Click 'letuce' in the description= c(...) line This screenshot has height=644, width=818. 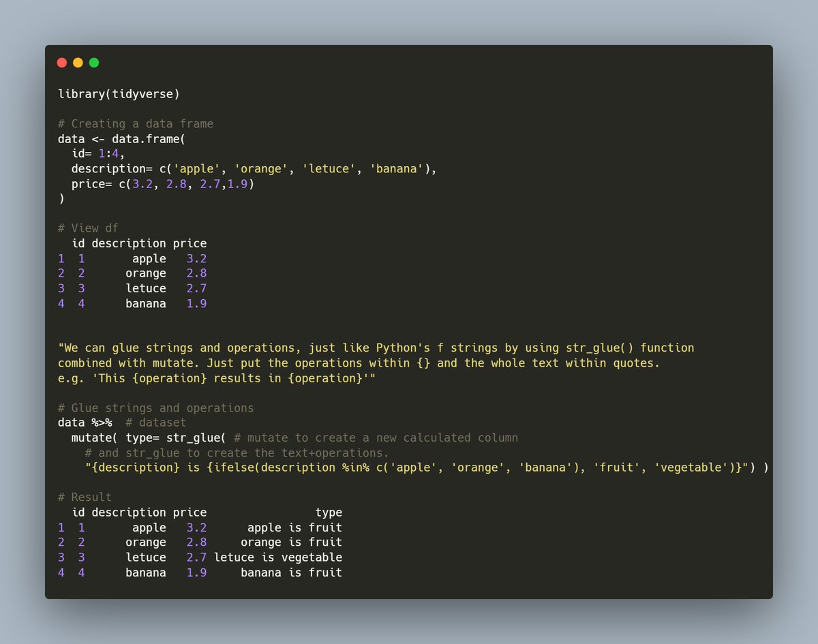(x=329, y=168)
